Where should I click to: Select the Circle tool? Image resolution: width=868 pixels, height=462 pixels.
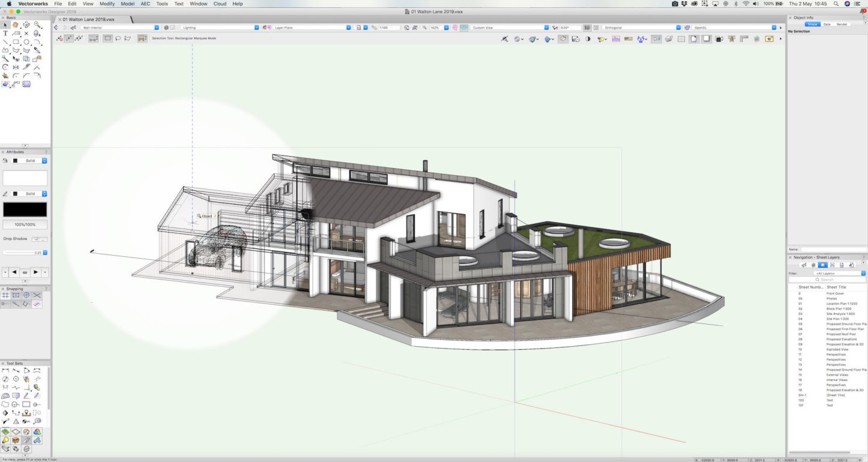(x=26, y=42)
